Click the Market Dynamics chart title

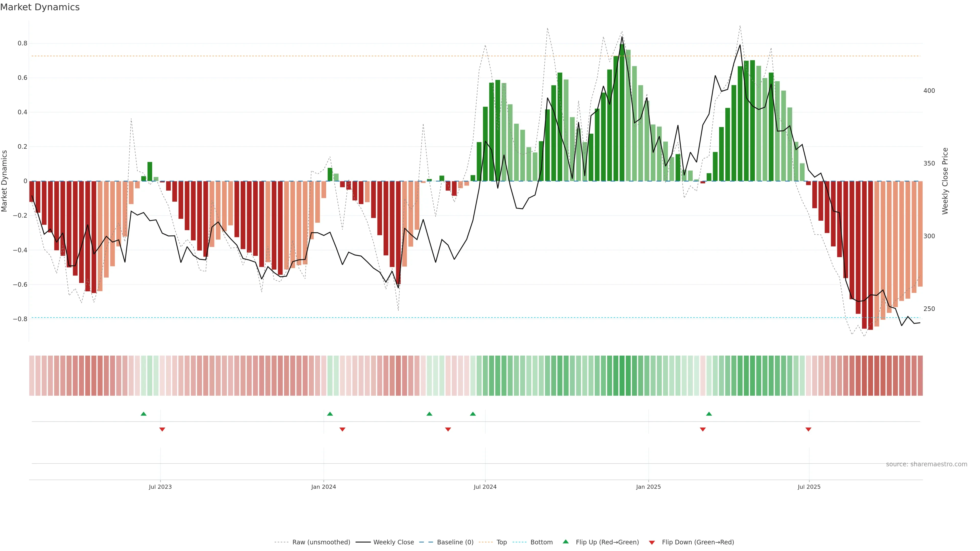(x=40, y=7)
